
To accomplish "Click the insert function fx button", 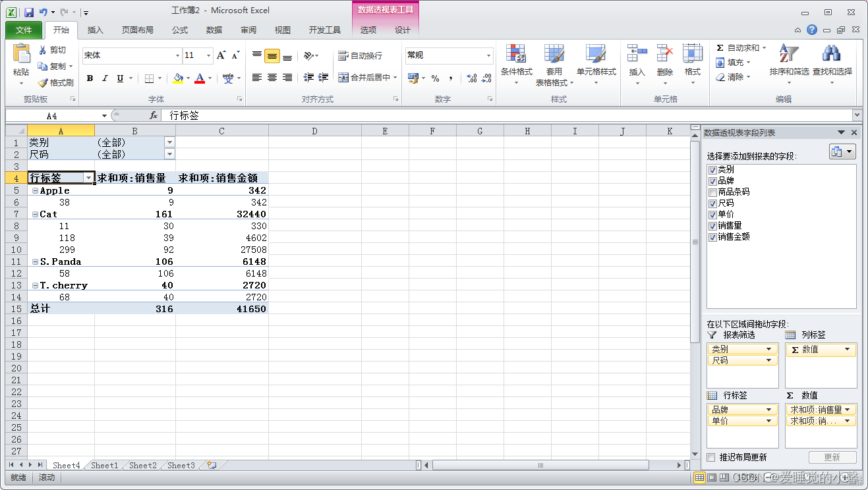I will pyautogui.click(x=154, y=115).
